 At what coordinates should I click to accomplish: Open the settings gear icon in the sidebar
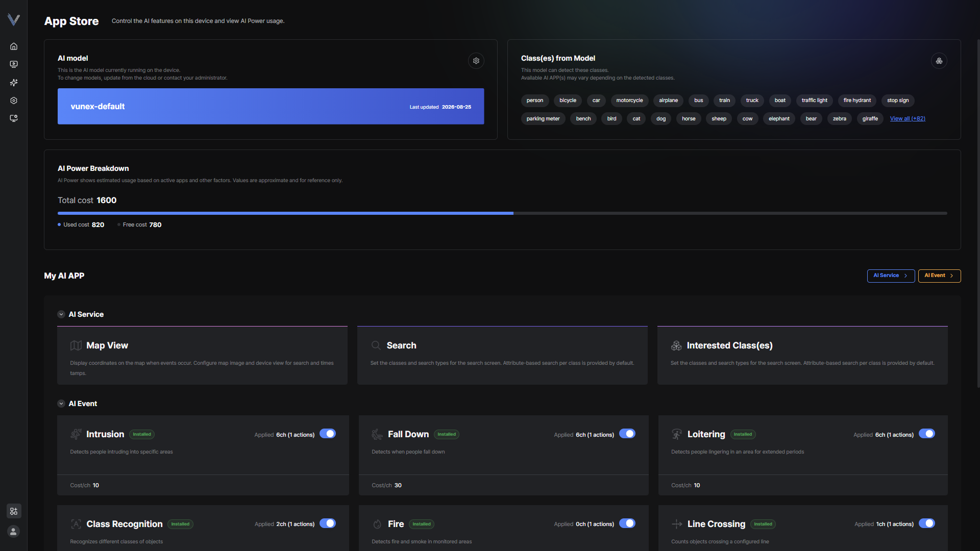14,101
